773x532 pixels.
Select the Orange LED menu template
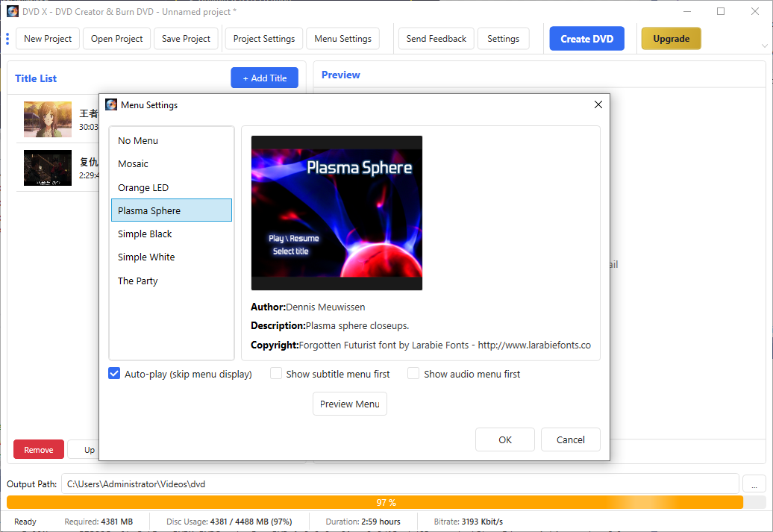pos(172,187)
